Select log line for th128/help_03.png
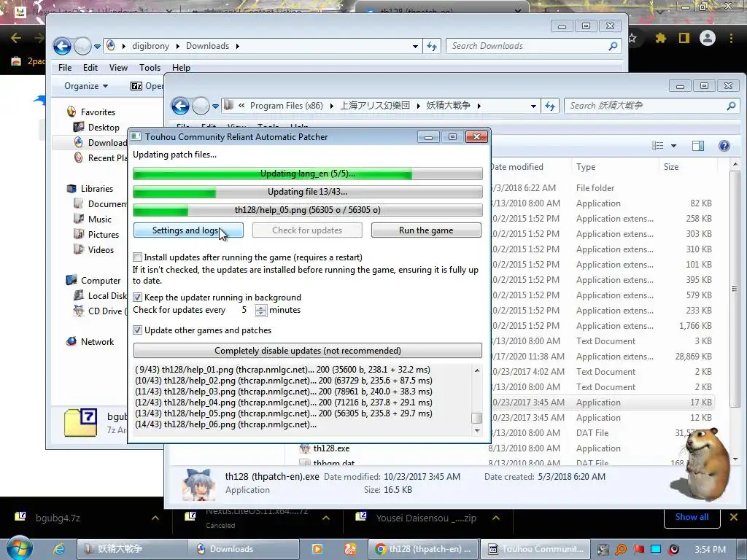The image size is (747, 560). pyautogui.click(x=284, y=392)
